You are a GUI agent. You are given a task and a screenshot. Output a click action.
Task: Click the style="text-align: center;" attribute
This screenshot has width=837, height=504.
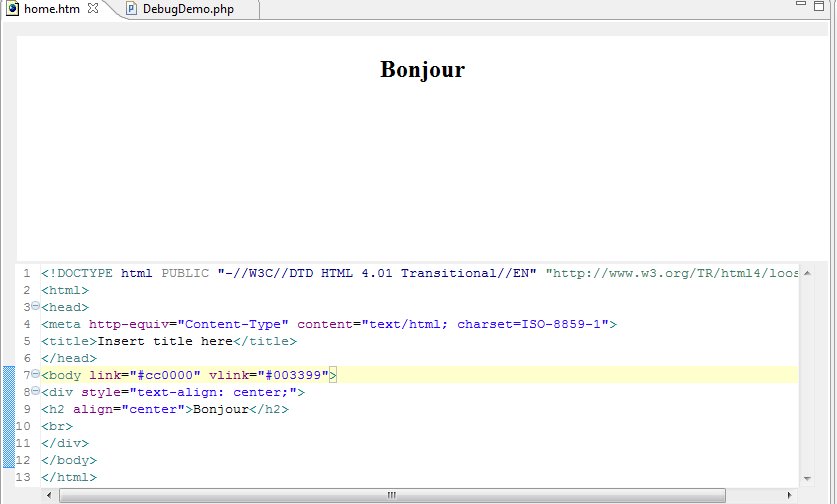click(189, 392)
